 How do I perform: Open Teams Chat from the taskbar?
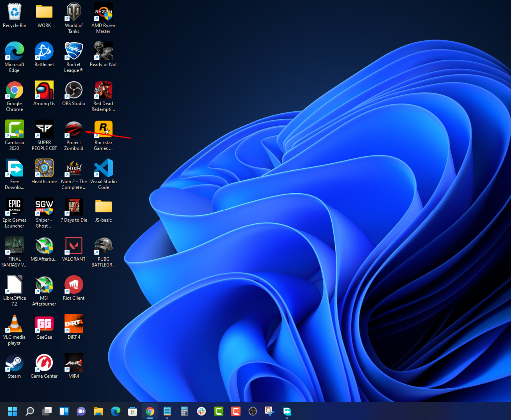pyautogui.click(x=81, y=411)
